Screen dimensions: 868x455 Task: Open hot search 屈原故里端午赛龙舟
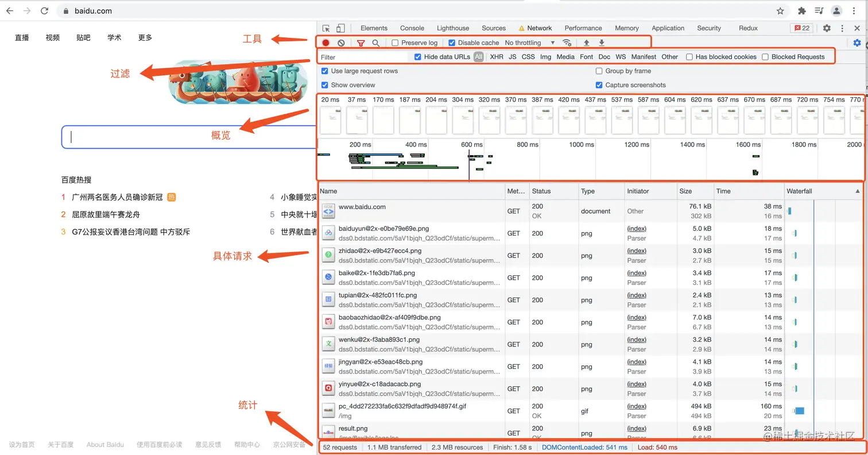[106, 214]
